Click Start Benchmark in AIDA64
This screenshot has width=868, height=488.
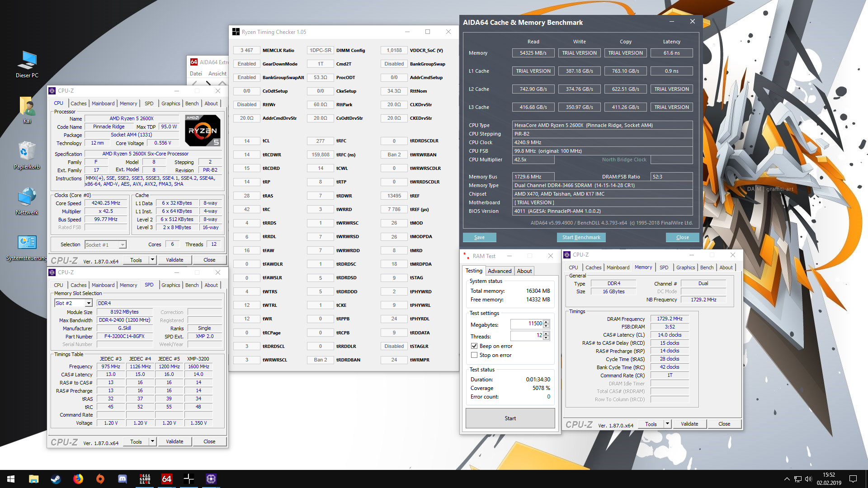pos(581,237)
